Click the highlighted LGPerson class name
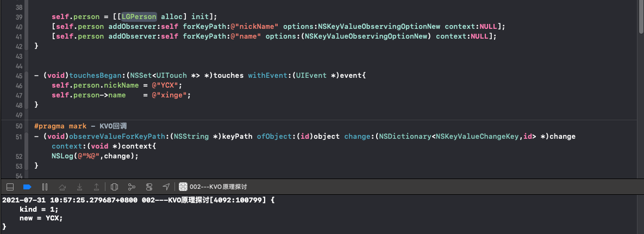Image resolution: width=644 pixels, height=234 pixels. [x=139, y=17]
